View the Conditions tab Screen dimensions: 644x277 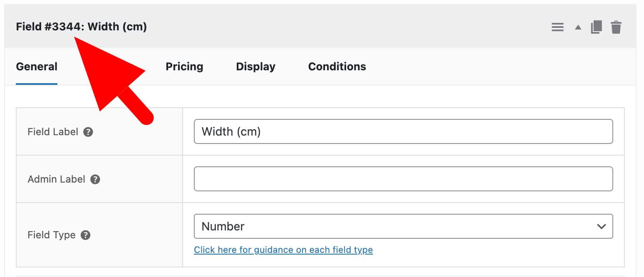point(337,67)
